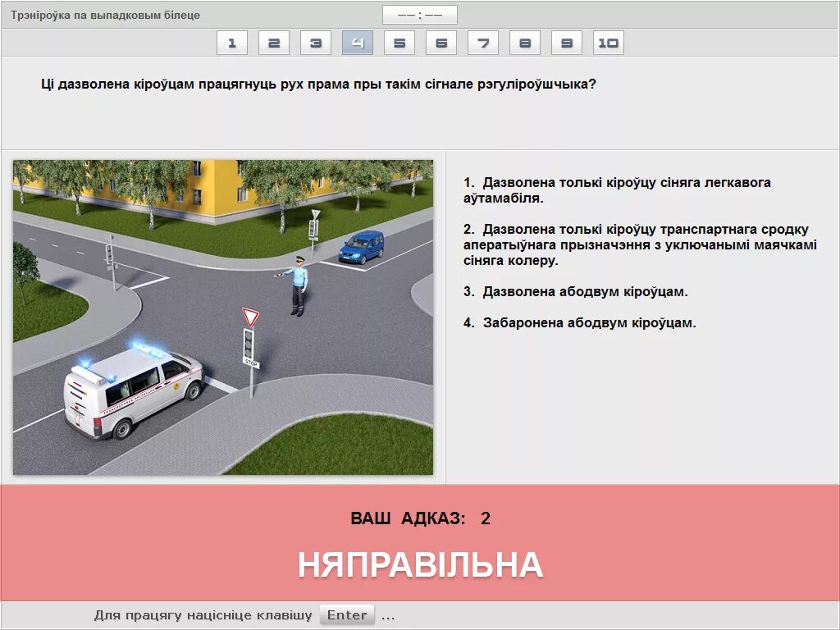
Task: Click the timer display showing dashes
Action: [x=419, y=15]
